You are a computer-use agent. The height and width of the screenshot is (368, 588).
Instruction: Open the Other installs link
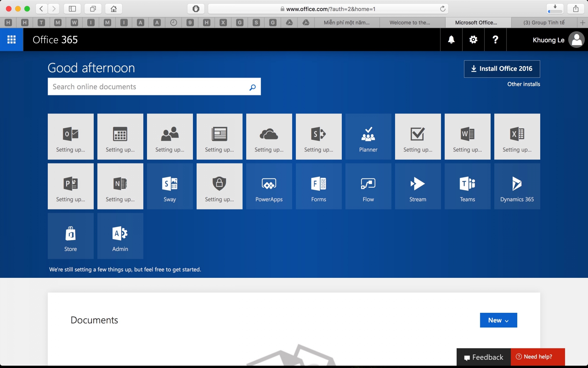pyautogui.click(x=524, y=84)
